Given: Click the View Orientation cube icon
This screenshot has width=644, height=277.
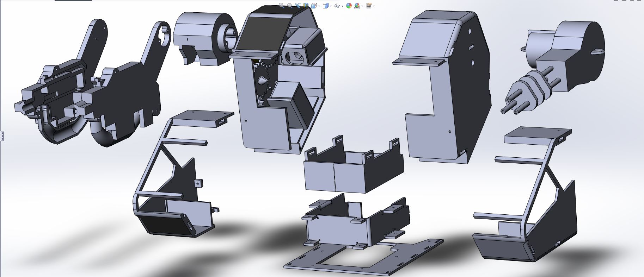Looking at the screenshot, I should pyautogui.click(x=314, y=6).
